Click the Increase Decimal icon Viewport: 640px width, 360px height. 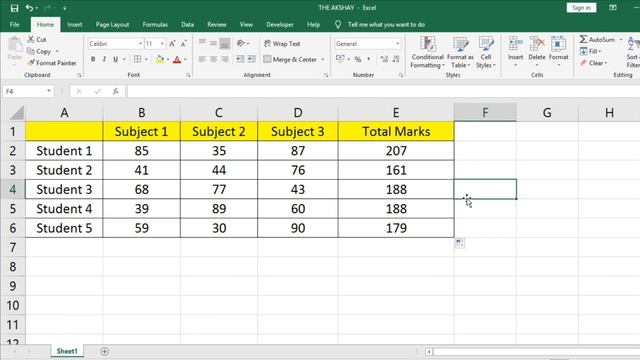(x=384, y=59)
